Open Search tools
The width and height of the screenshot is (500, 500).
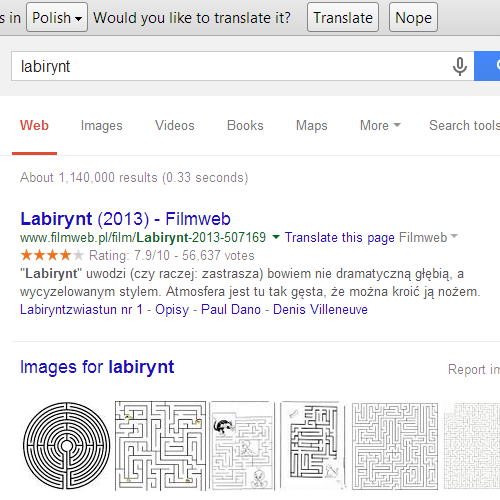(464, 126)
